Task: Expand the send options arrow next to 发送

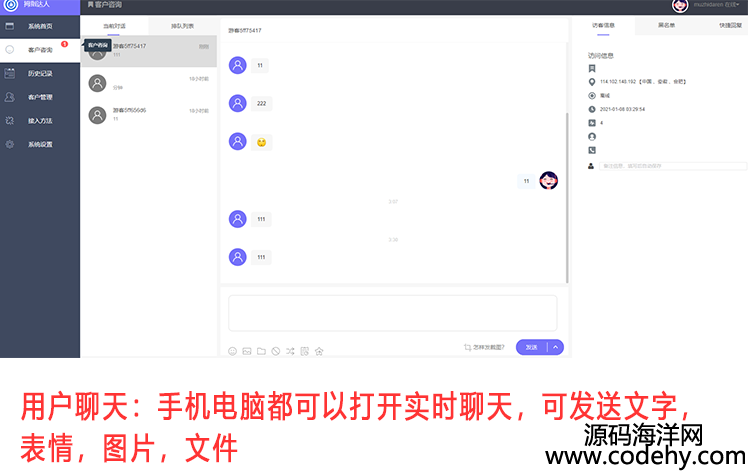Action: click(555, 347)
